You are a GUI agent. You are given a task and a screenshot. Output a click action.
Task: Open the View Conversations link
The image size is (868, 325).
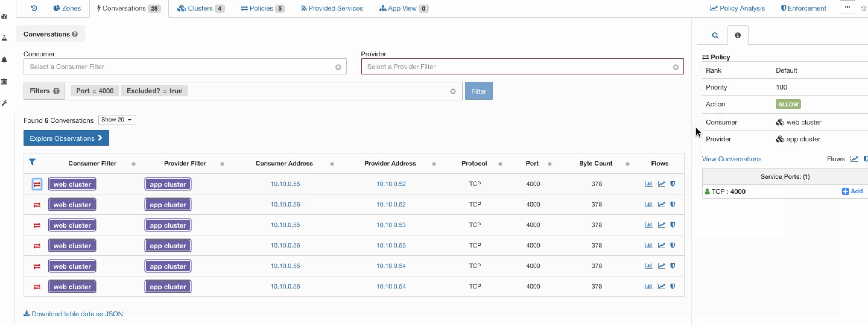coord(731,159)
